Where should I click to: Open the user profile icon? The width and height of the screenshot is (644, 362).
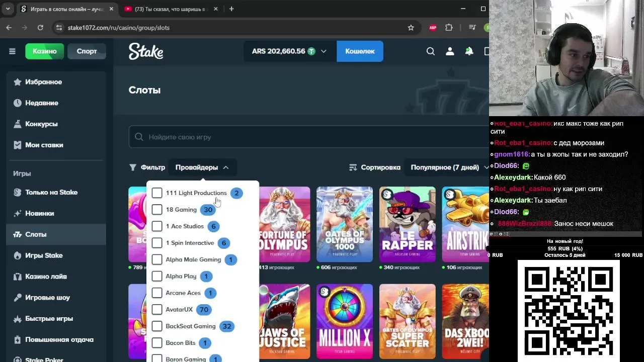click(450, 51)
